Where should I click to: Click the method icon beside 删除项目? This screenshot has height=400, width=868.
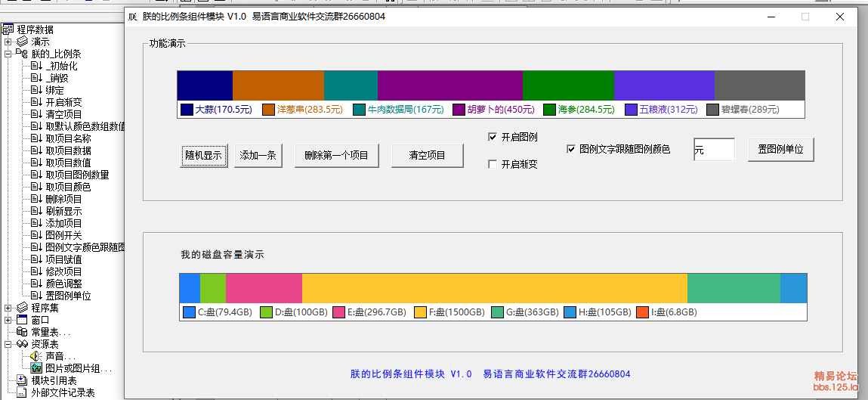36,199
